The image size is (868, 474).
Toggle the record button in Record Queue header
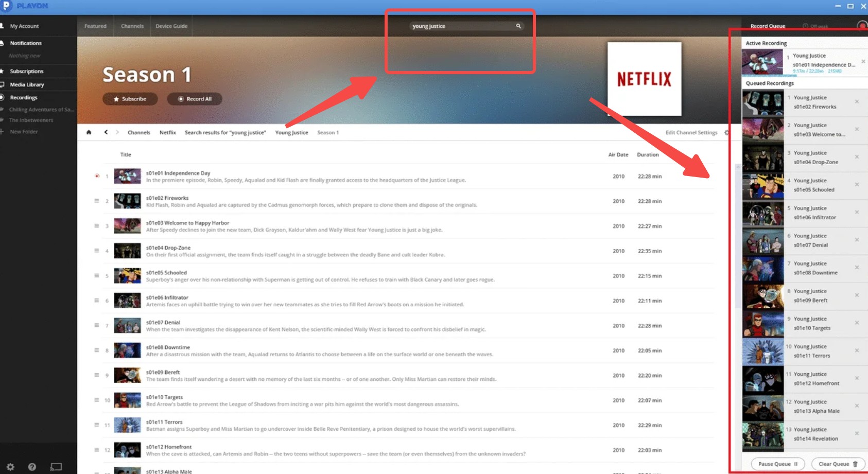tap(862, 26)
